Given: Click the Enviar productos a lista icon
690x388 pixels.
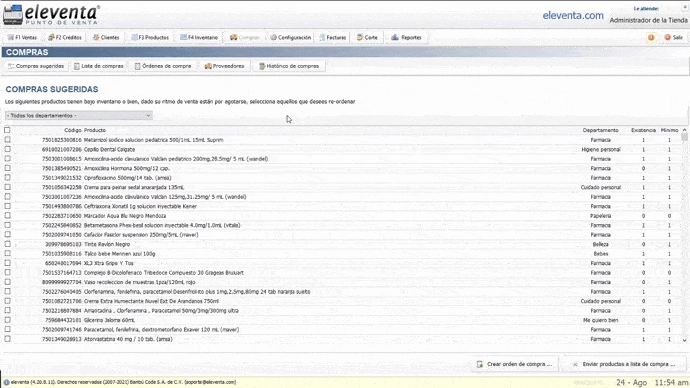Looking at the screenshot, I should click(x=575, y=364).
